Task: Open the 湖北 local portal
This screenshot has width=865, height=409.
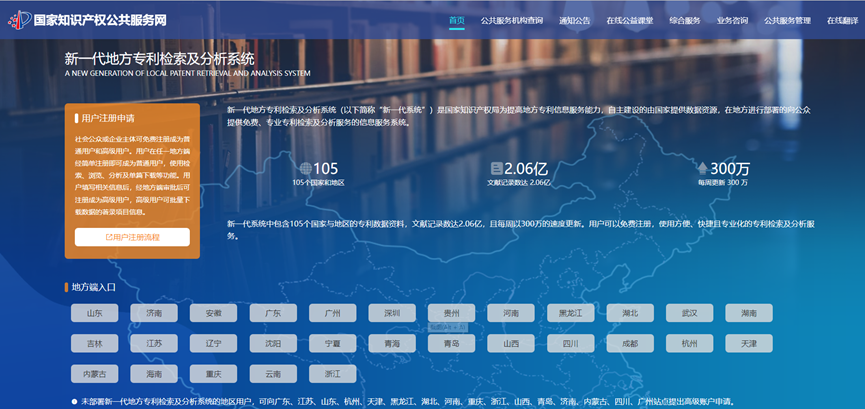Action: (630, 313)
